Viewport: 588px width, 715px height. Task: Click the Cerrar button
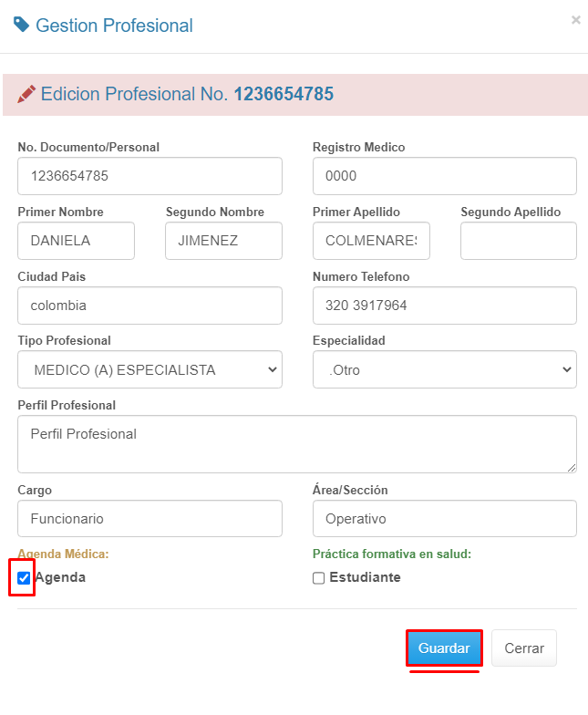click(x=523, y=648)
